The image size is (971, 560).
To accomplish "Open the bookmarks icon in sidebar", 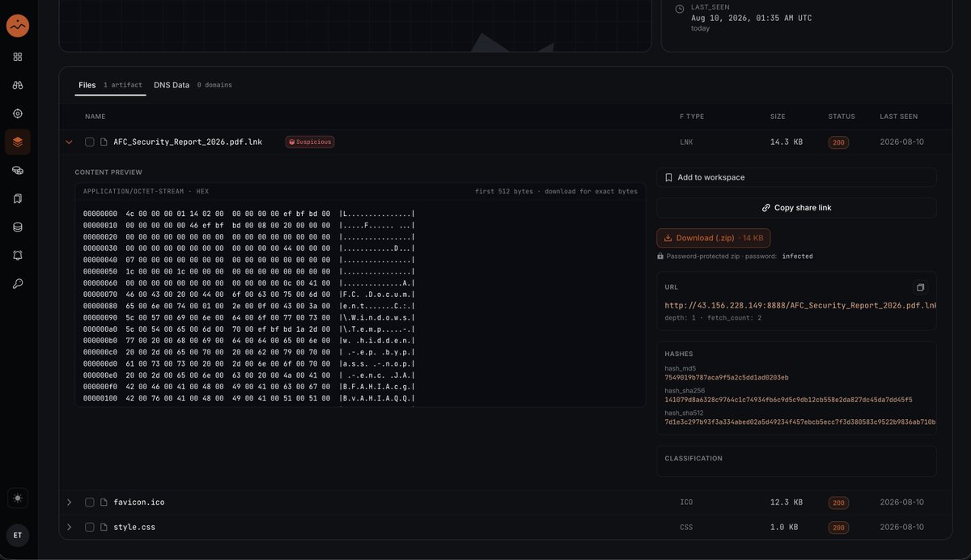I will (18, 198).
